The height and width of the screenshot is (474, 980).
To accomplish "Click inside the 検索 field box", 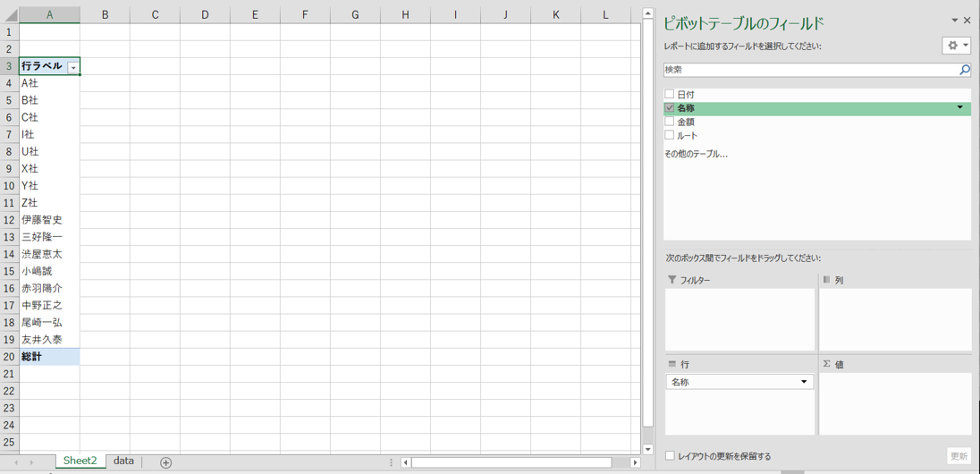I will coord(811,70).
